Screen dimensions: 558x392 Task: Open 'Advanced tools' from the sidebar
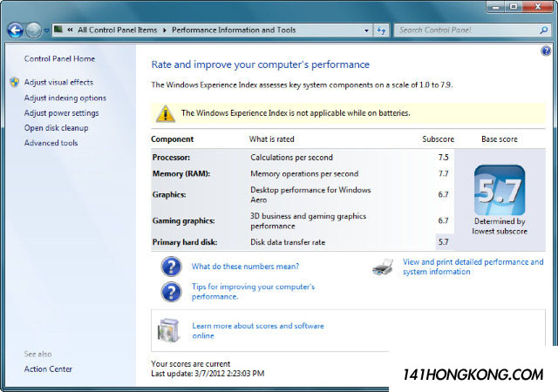(51, 143)
